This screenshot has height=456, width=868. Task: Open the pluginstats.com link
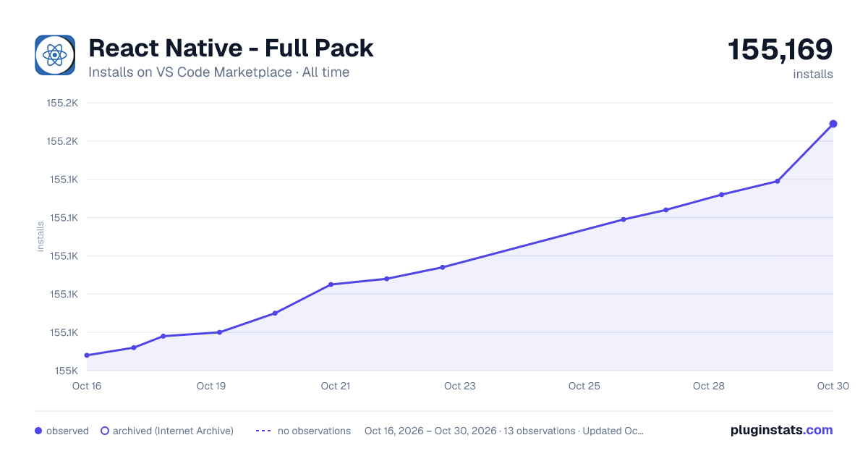[x=782, y=430]
